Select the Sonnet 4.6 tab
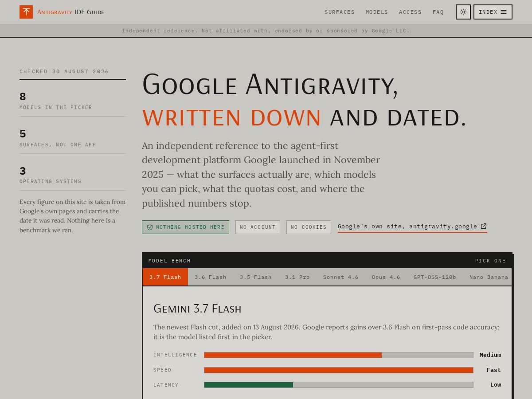 [341, 277]
